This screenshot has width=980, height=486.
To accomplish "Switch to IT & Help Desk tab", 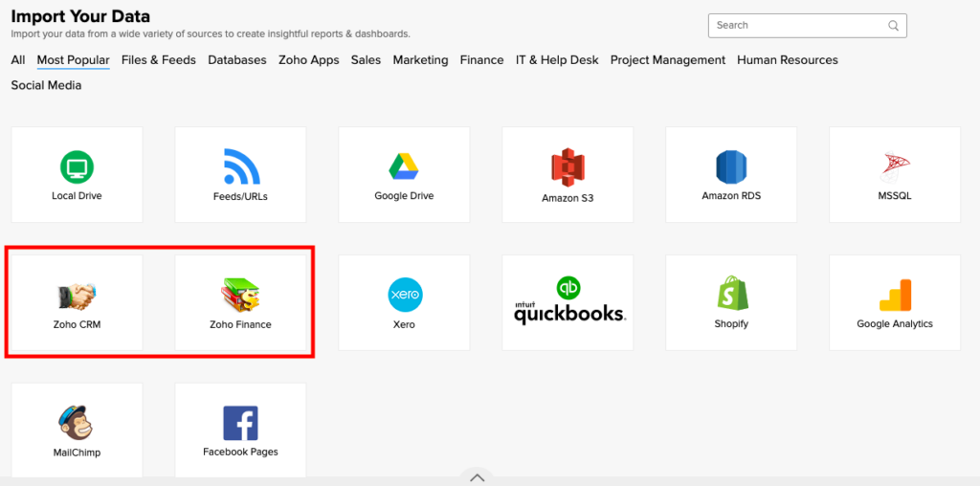I will click(557, 60).
